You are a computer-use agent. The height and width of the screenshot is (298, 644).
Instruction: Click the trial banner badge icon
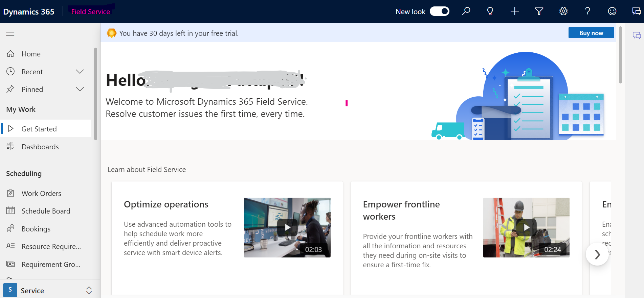click(111, 33)
